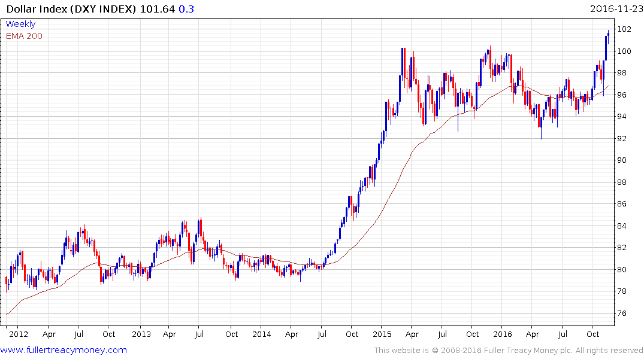Click the 96 price axis label
This screenshot has width=644, height=359.
coord(622,95)
